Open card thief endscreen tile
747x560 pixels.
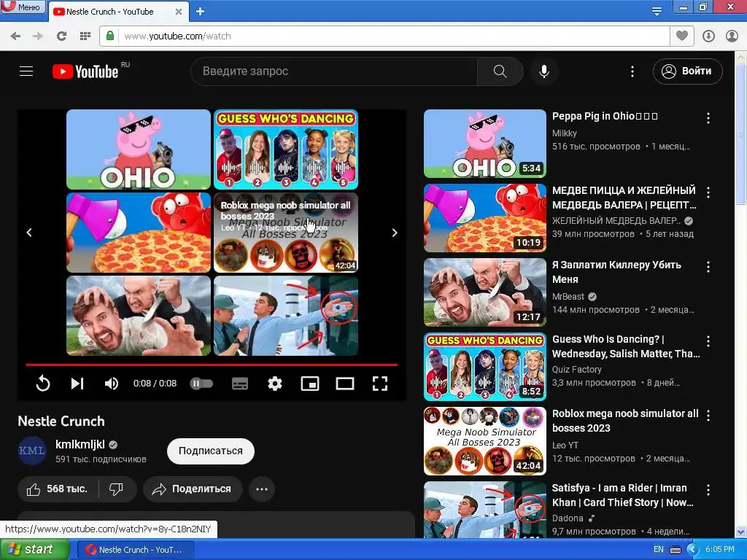[x=286, y=315]
